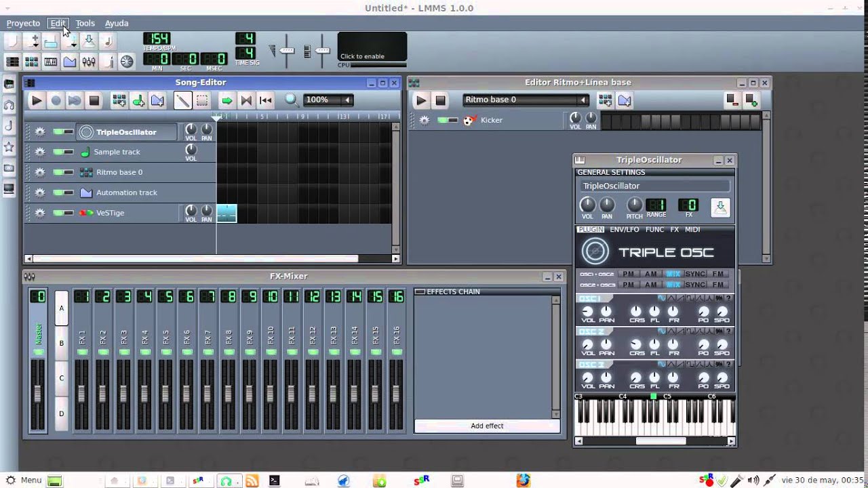868x488 pixels.
Task: Click the Master channel volume fader
Action: tap(38, 393)
